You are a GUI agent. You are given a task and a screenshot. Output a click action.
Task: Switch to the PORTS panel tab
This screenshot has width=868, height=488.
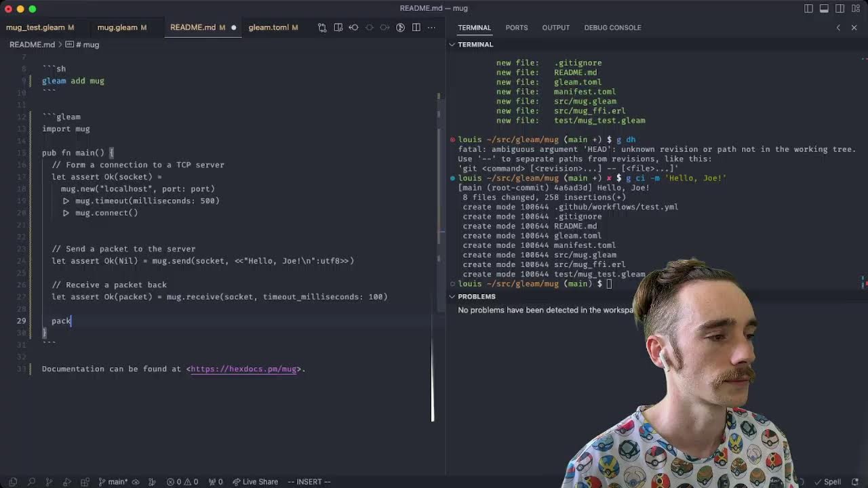tap(516, 28)
